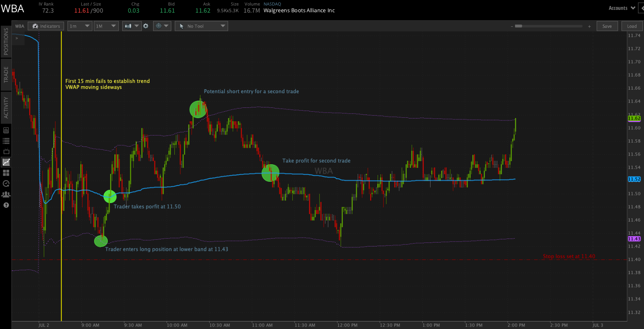Click Walgreens Boots Alliance Inc company name
The width and height of the screenshot is (644, 329).
point(299,11)
